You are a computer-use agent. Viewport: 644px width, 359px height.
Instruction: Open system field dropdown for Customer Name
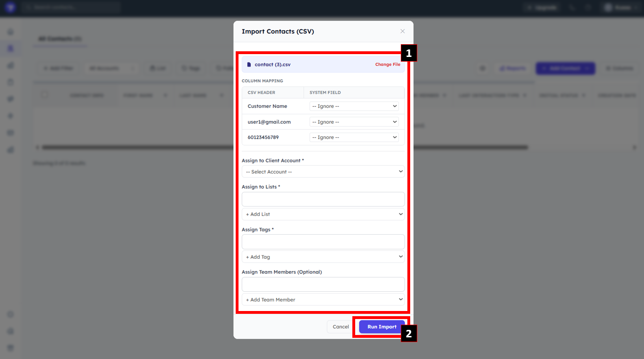click(x=354, y=106)
